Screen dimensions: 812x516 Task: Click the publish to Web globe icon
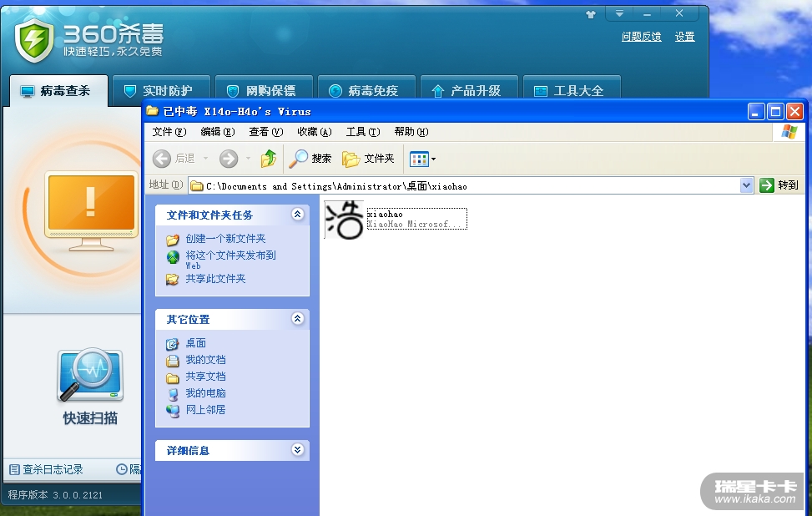click(x=173, y=256)
